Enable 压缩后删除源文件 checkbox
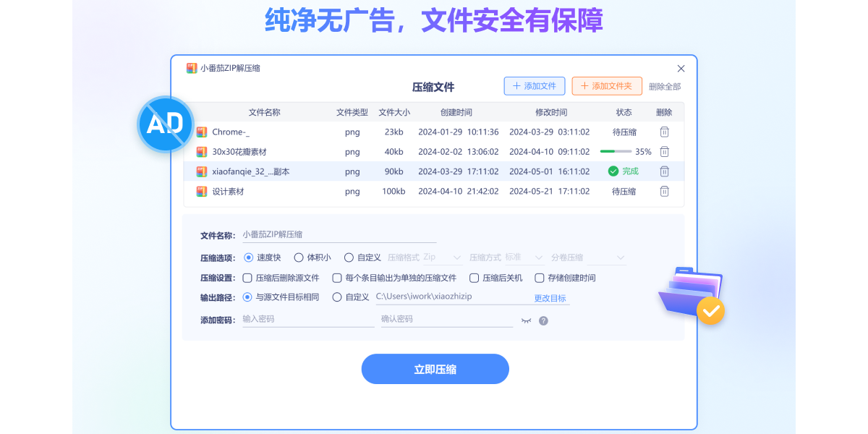The image size is (868, 434). (x=247, y=278)
